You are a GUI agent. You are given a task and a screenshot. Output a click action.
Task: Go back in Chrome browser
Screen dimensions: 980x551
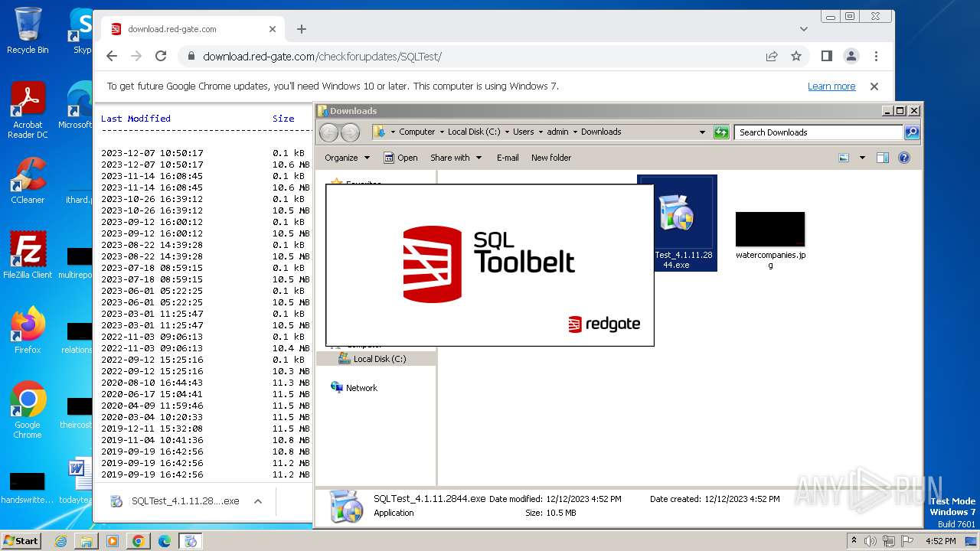(112, 56)
